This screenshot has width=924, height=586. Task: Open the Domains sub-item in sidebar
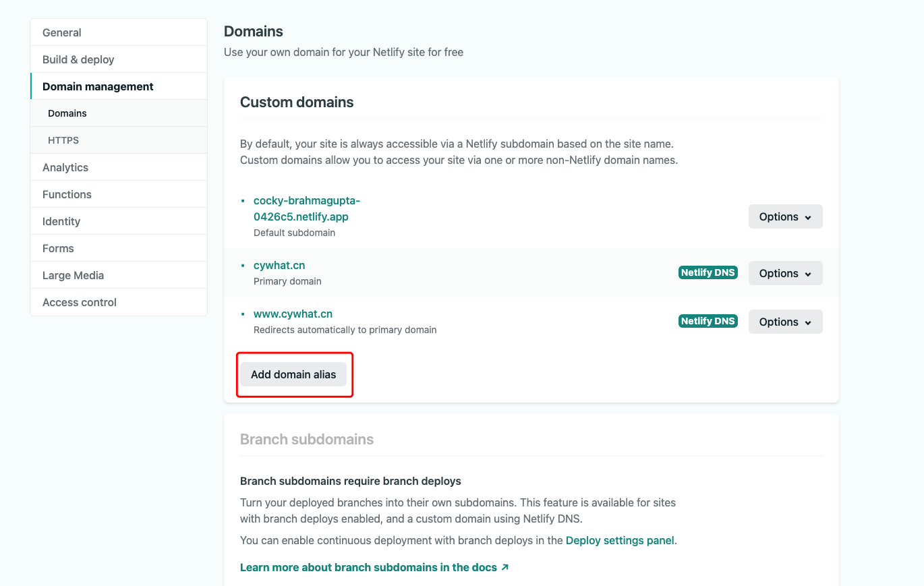click(x=67, y=113)
